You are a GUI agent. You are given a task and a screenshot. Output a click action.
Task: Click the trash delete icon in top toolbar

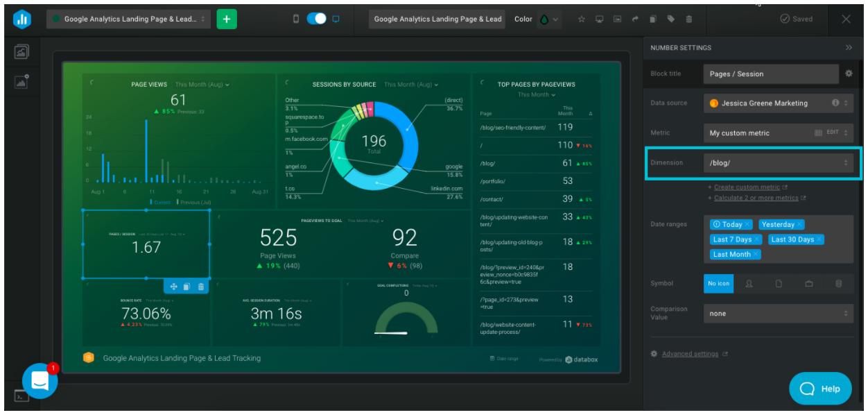click(x=688, y=19)
